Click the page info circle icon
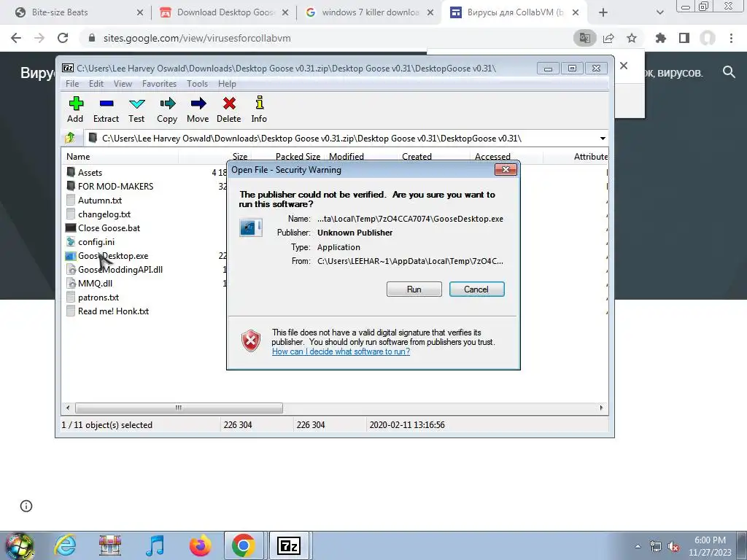The width and height of the screenshot is (747, 560). (x=26, y=506)
